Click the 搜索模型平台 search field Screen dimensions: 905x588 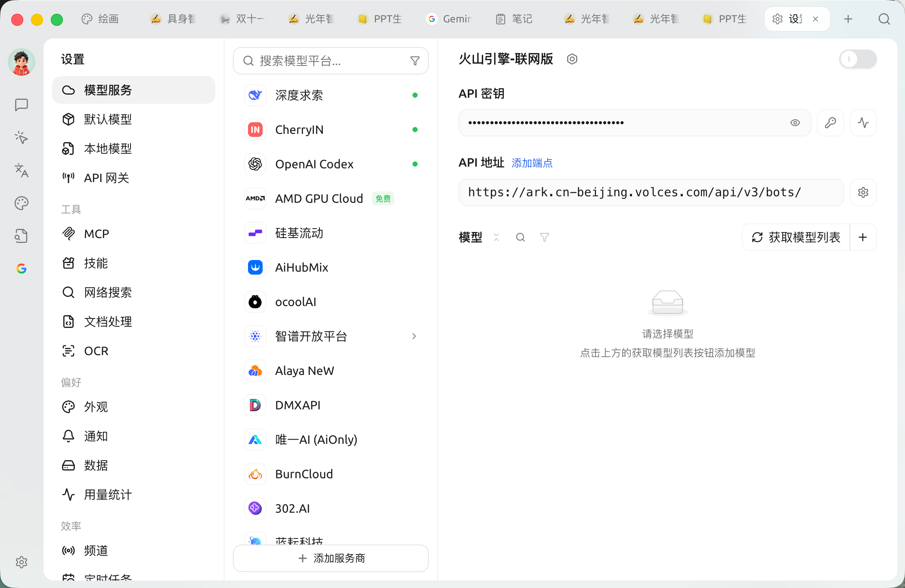331,61
